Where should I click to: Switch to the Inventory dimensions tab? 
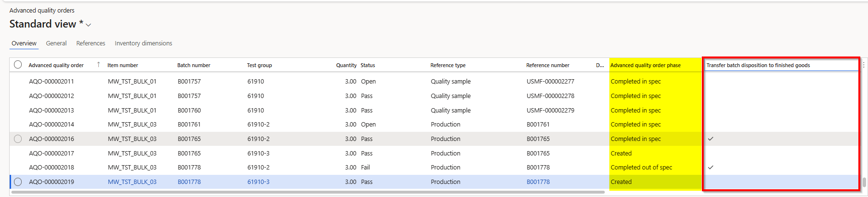coord(143,43)
